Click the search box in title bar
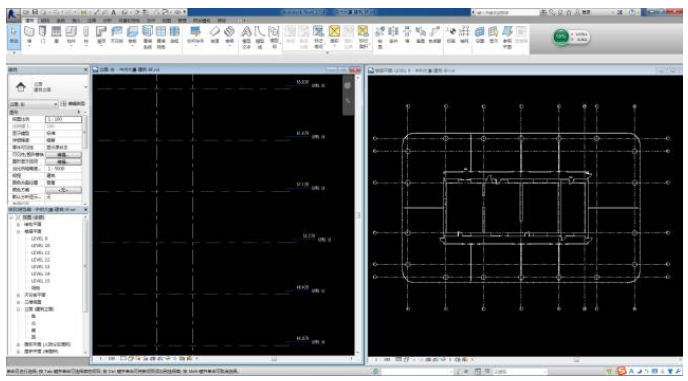This screenshot has height=381, width=688. pos(505,12)
